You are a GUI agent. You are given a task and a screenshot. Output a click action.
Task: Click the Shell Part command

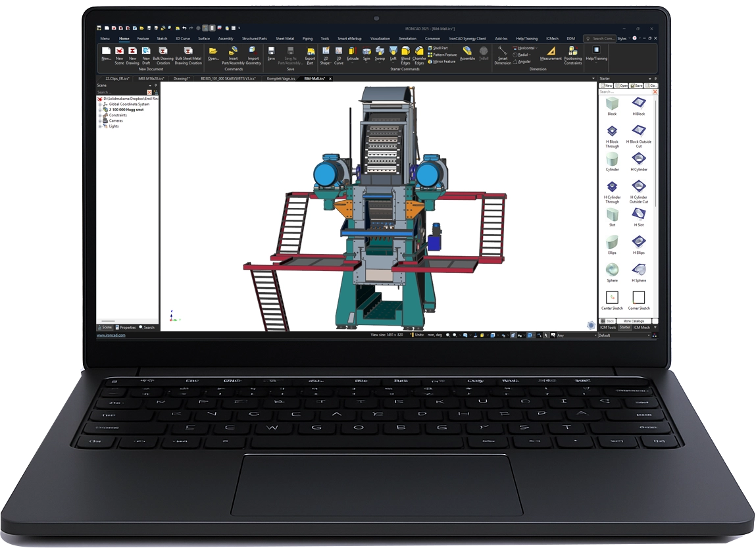click(438, 48)
